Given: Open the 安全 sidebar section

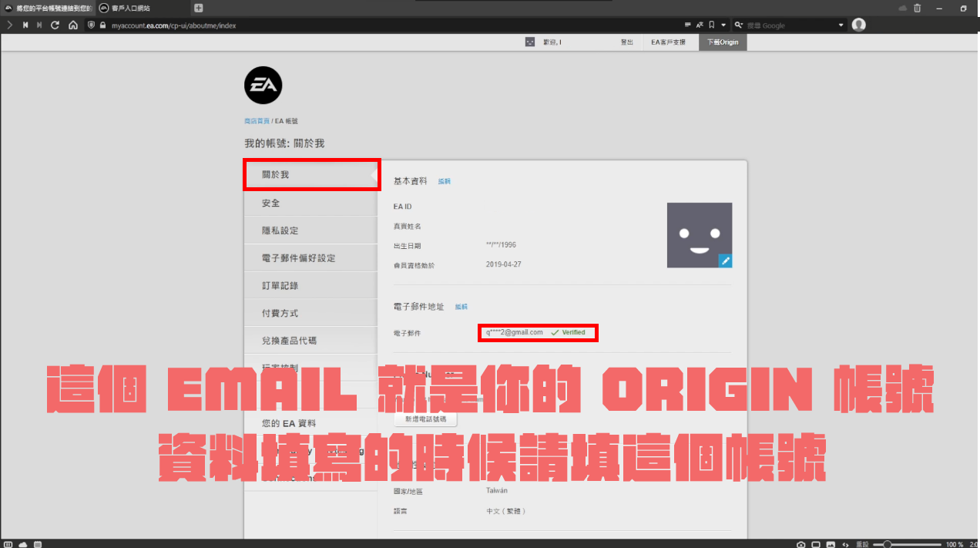Looking at the screenshot, I should coord(311,203).
